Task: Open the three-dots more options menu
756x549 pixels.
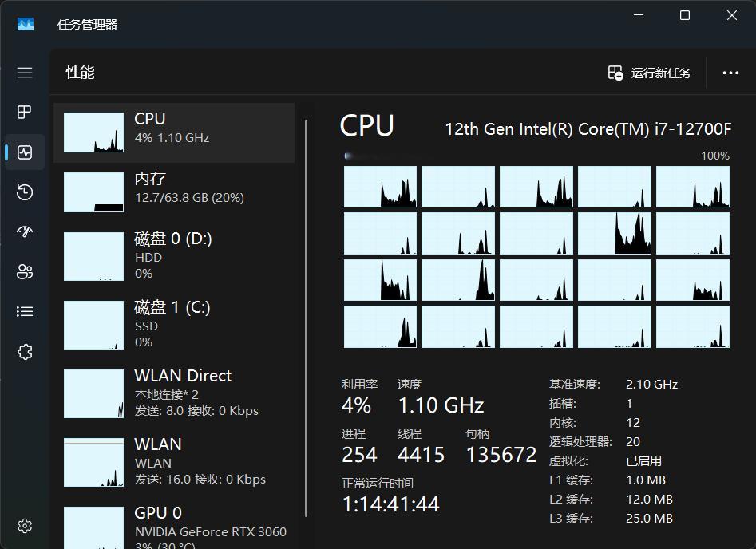Action: [730, 73]
